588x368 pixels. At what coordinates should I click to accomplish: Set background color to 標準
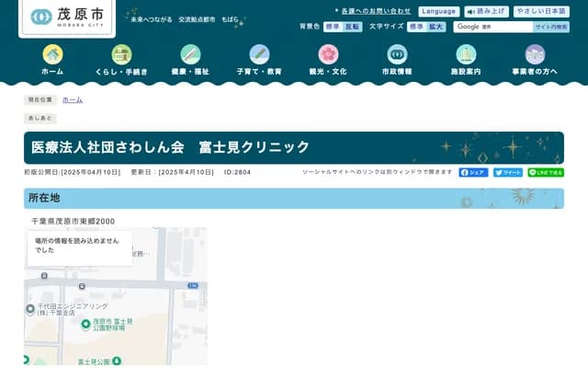333,27
